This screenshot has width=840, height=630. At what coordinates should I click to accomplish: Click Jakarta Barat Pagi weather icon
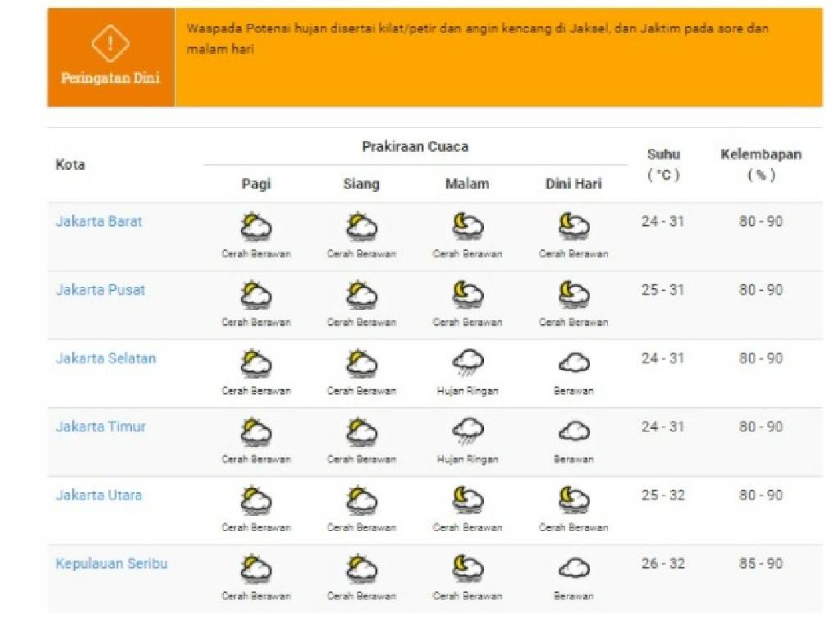coord(256,226)
